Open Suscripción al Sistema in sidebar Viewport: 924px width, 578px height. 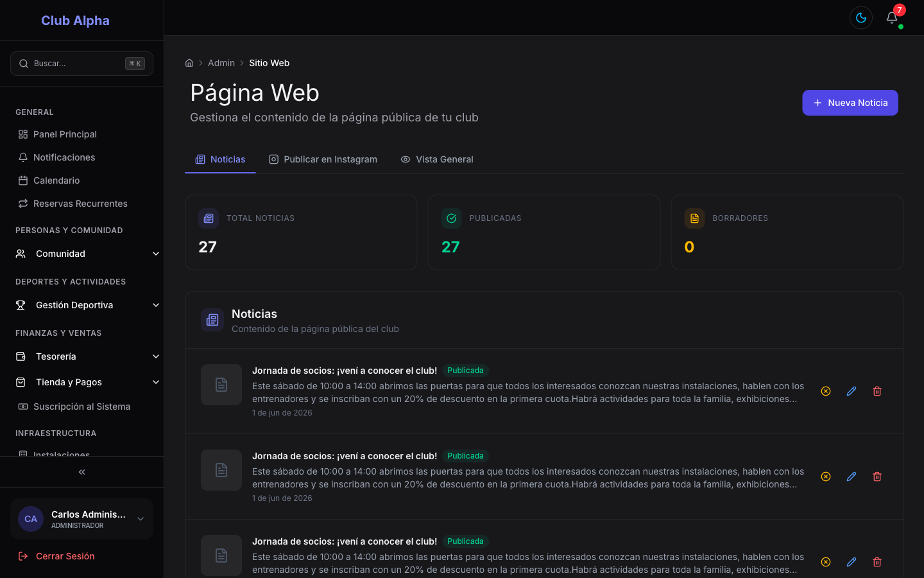click(x=81, y=407)
